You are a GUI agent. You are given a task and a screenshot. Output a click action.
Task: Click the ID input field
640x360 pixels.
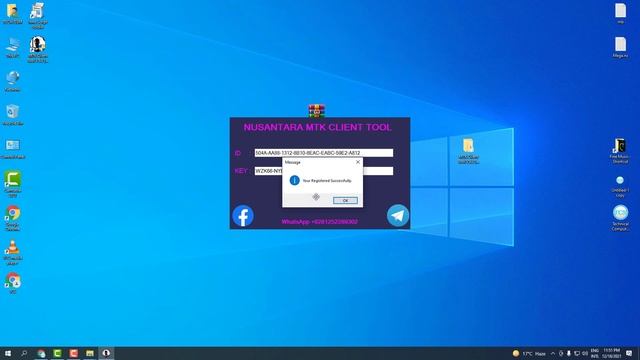click(x=324, y=153)
